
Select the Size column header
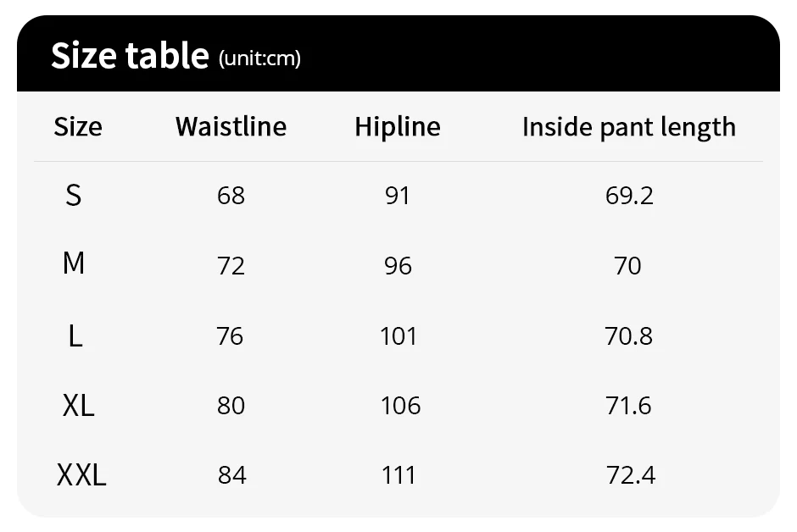[77, 127]
